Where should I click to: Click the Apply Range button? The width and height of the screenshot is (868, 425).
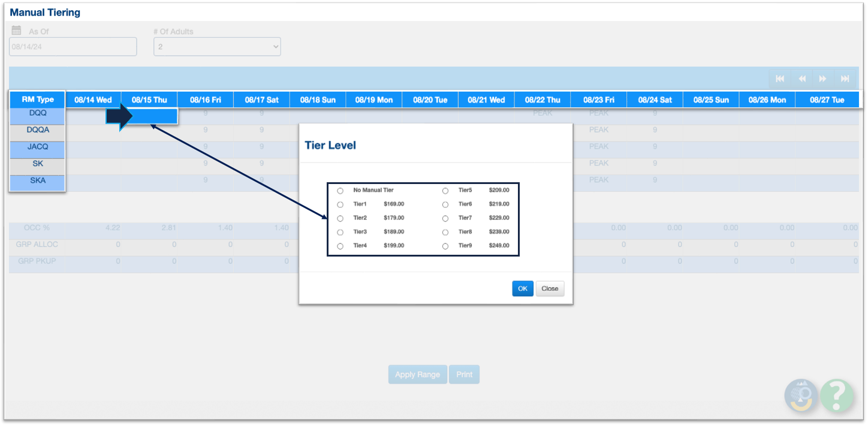point(417,375)
